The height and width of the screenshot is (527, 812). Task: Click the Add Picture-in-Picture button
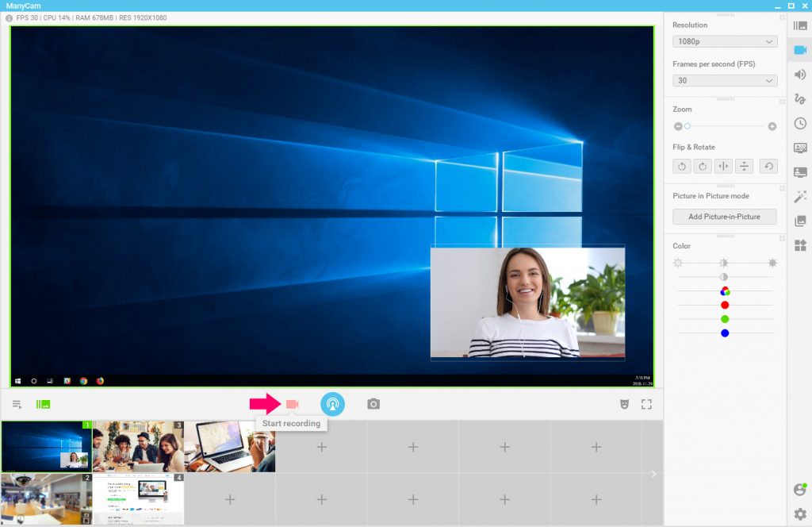724,216
